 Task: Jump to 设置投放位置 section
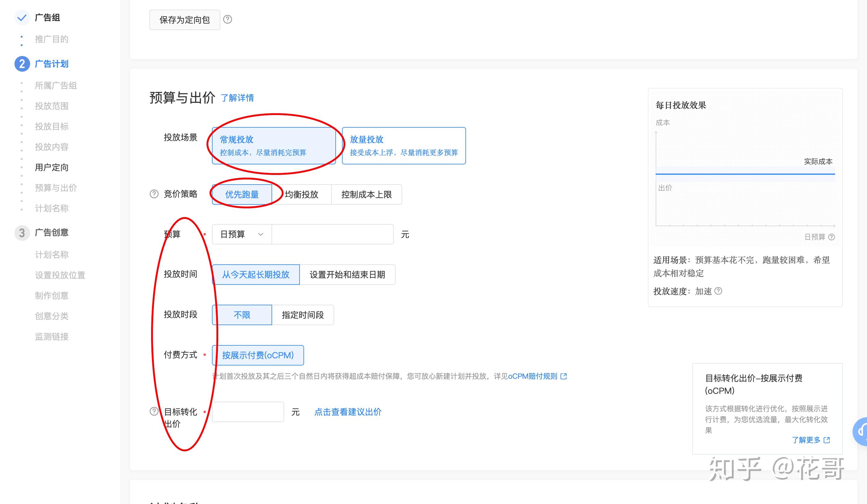point(60,275)
